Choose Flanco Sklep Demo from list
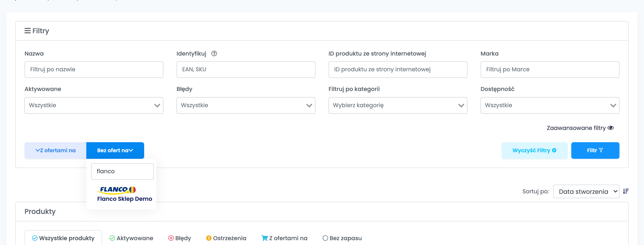 (124, 199)
